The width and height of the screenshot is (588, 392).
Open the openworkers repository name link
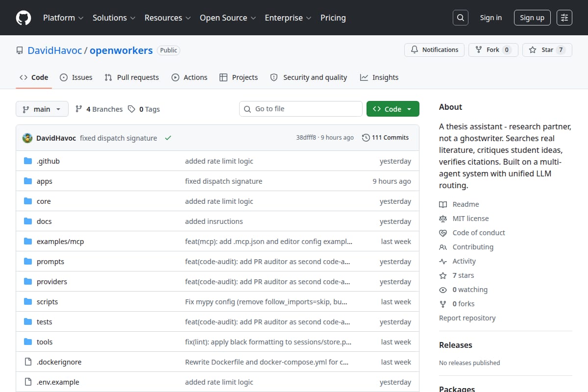pos(121,50)
